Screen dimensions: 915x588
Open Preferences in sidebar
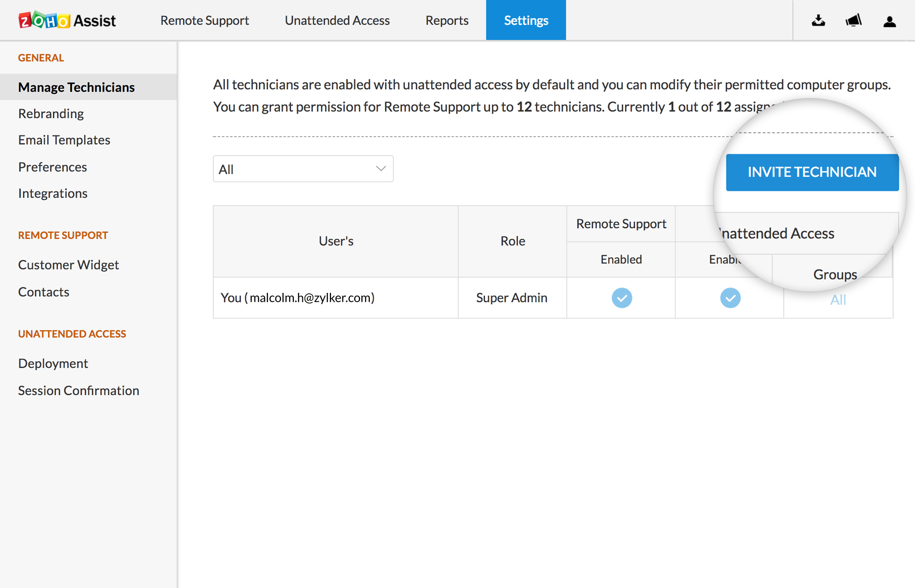point(52,167)
